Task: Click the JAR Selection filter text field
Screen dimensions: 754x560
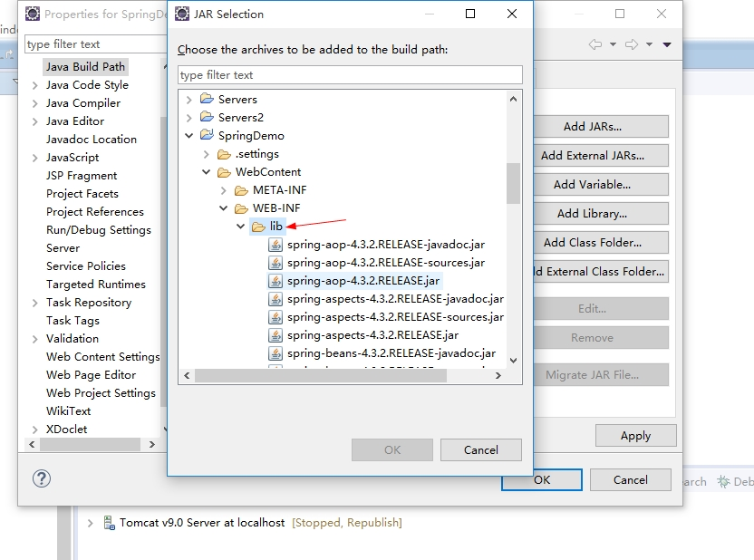Action: tap(350, 75)
